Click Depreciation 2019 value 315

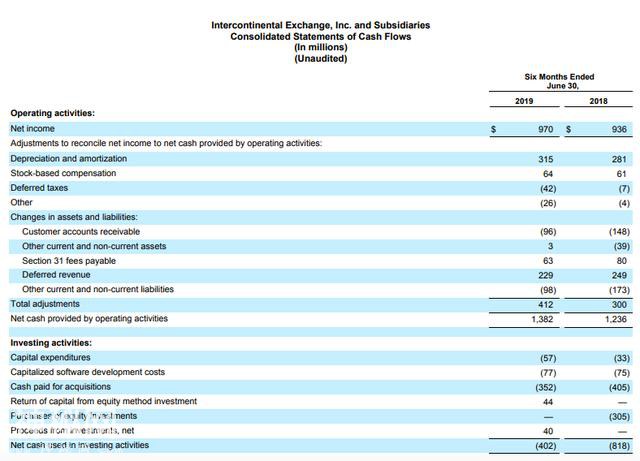point(545,159)
